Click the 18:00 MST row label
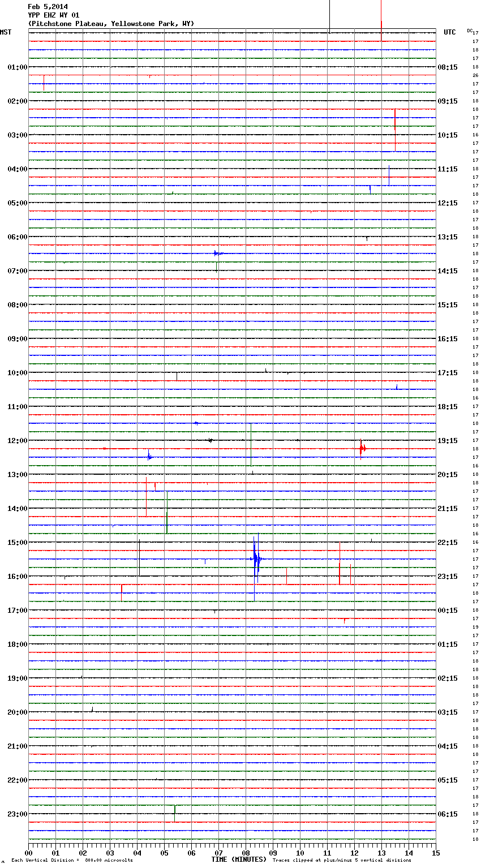 click(17, 644)
